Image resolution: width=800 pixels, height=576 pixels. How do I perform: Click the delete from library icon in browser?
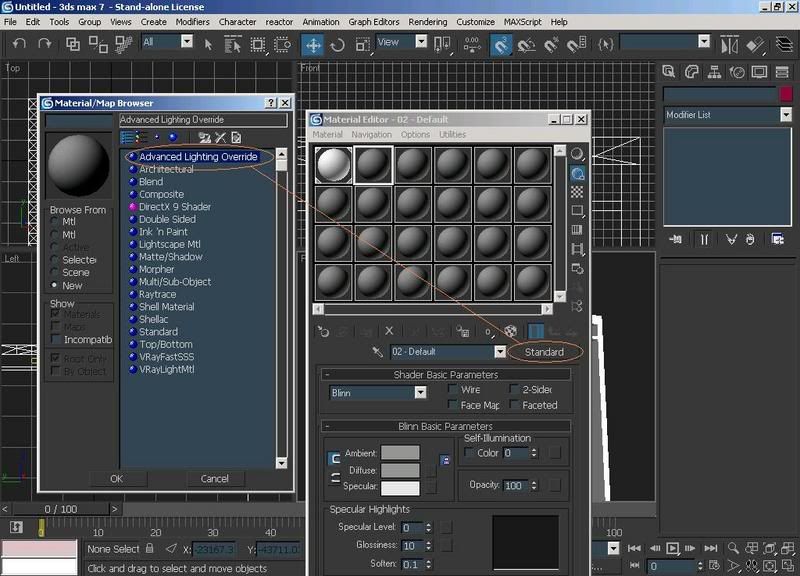pyautogui.click(x=220, y=137)
